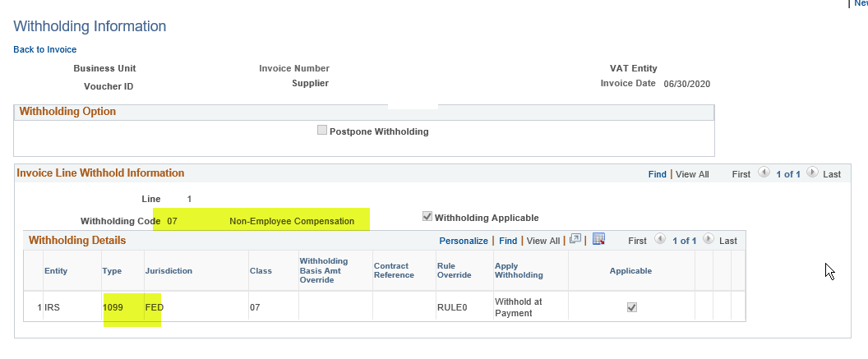868x359 pixels.
Task: Sort by Type column header
Action: click(112, 270)
